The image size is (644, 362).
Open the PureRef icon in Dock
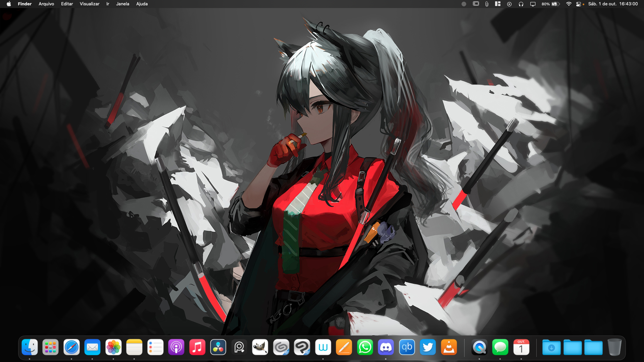click(x=239, y=347)
